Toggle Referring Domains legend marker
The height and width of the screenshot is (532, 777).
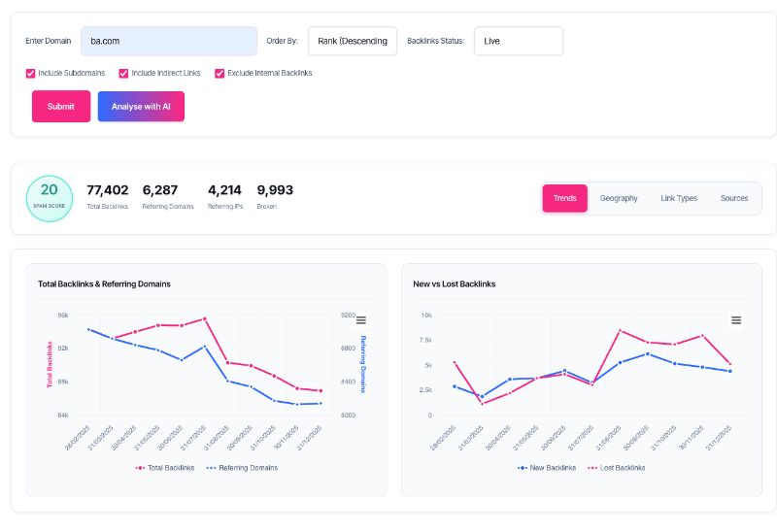click(x=211, y=468)
